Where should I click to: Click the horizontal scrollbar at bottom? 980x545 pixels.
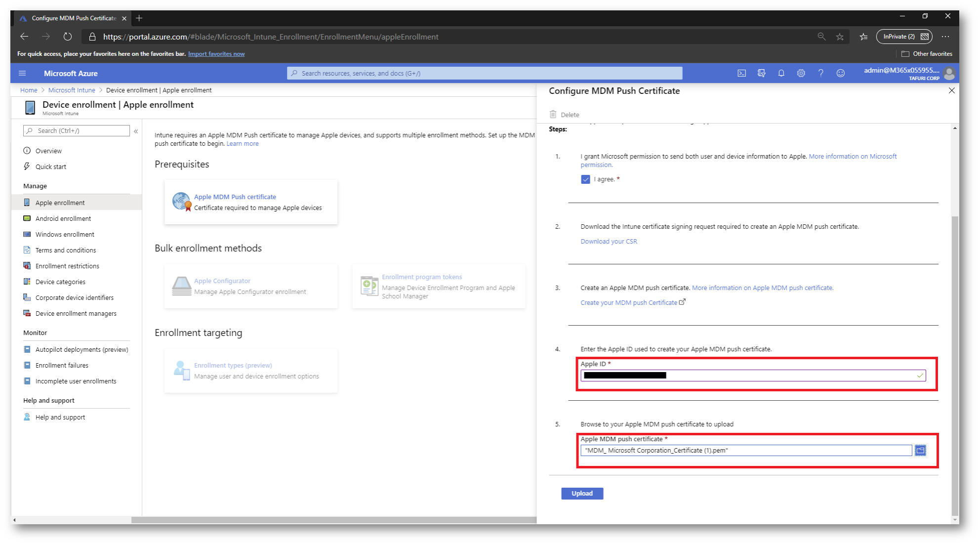pyautogui.click(x=334, y=520)
